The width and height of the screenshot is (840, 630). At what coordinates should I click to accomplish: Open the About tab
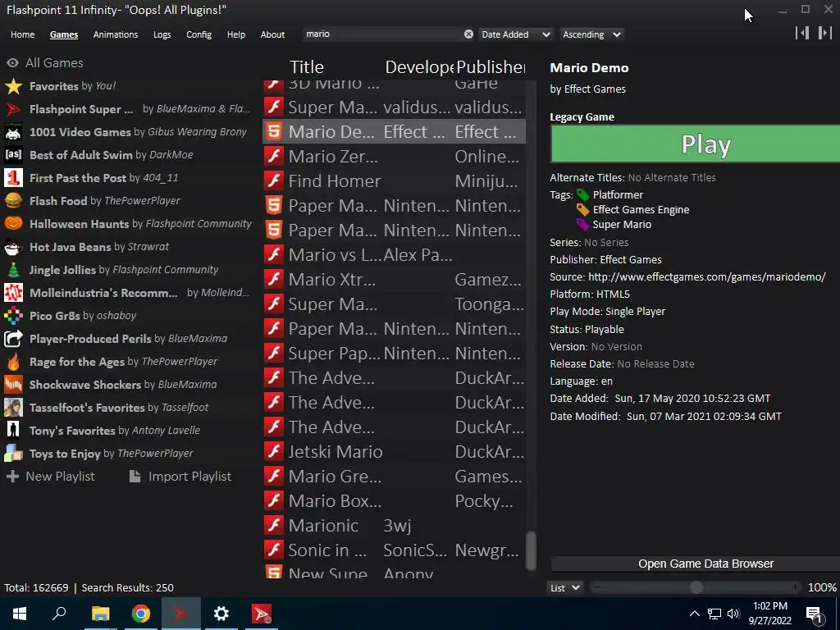click(272, 34)
